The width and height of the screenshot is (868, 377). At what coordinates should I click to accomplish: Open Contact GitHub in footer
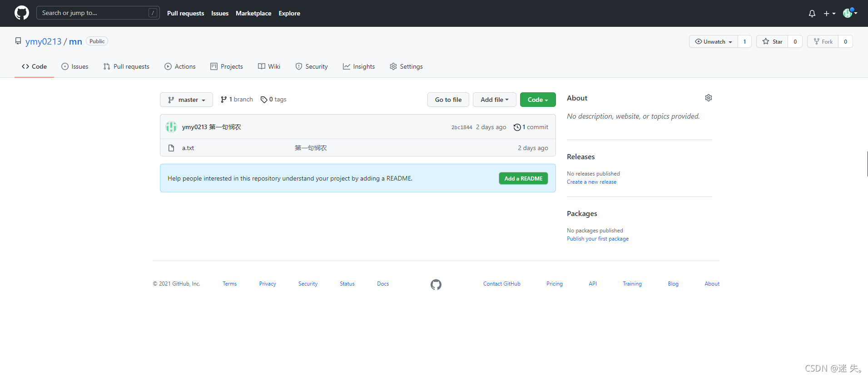pos(501,284)
